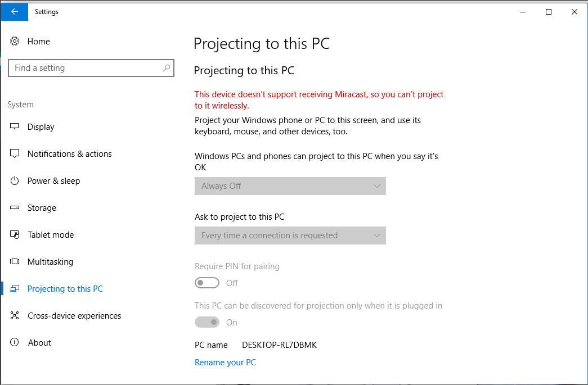Open the Multitasking icon

click(x=15, y=261)
